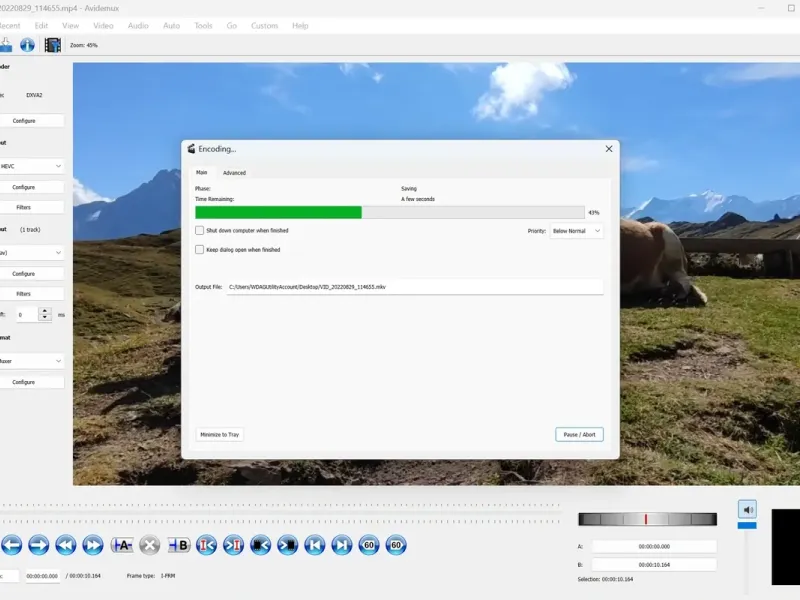Click the 43% progress percentage text
This screenshot has width=800, height=600.
pyautogui.click(x=594, y=213)
